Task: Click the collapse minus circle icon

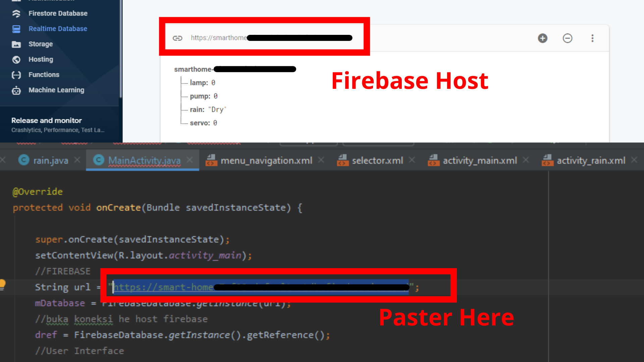Action: (x=567, y=38)
